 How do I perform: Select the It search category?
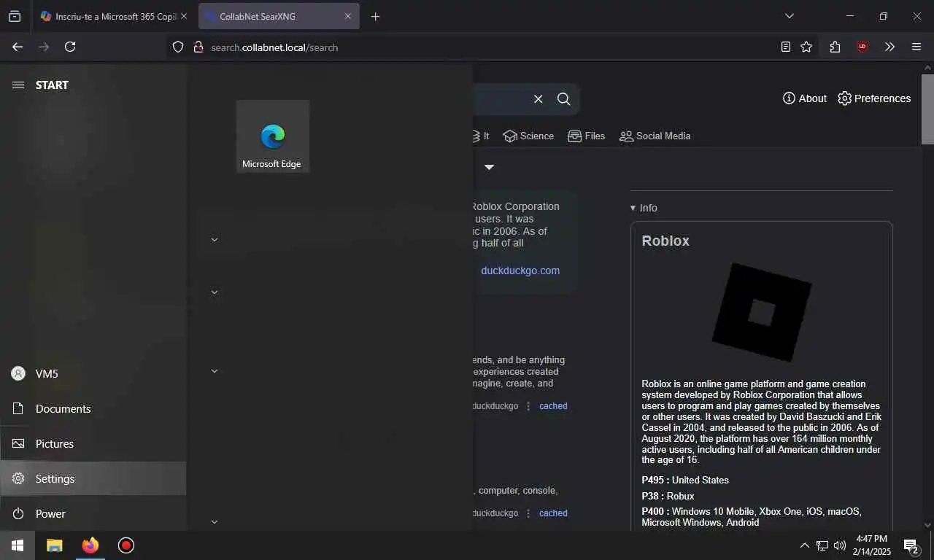click(481, 136)
